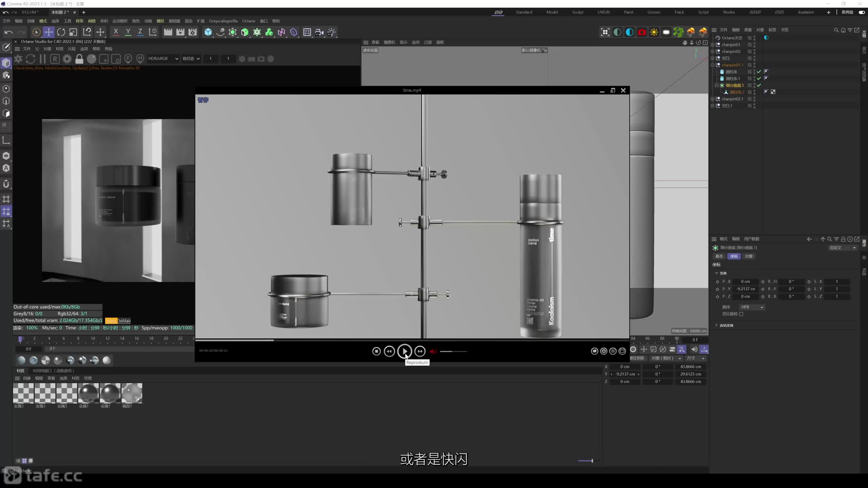Open the HDR/sRGB dropdown in Live Viewer
This screenshot has width=868, height=488.
click(x=163, y=59)
